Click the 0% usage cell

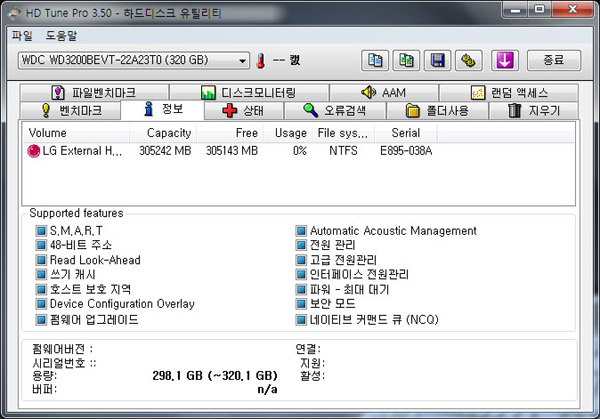tap(300, 151)
